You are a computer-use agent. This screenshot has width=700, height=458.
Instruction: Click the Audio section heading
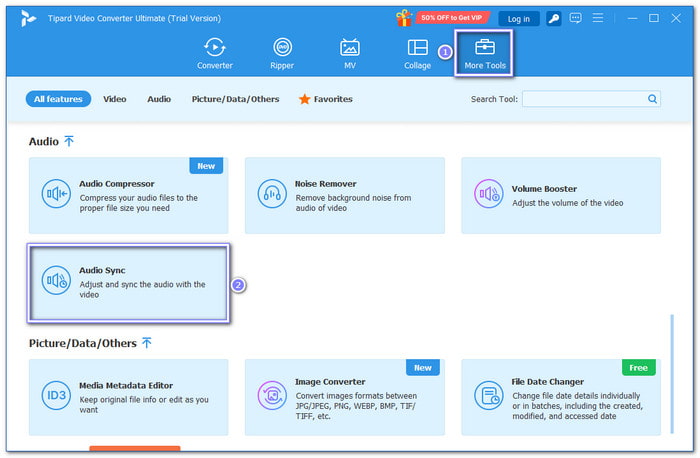[x=44, y=142]
